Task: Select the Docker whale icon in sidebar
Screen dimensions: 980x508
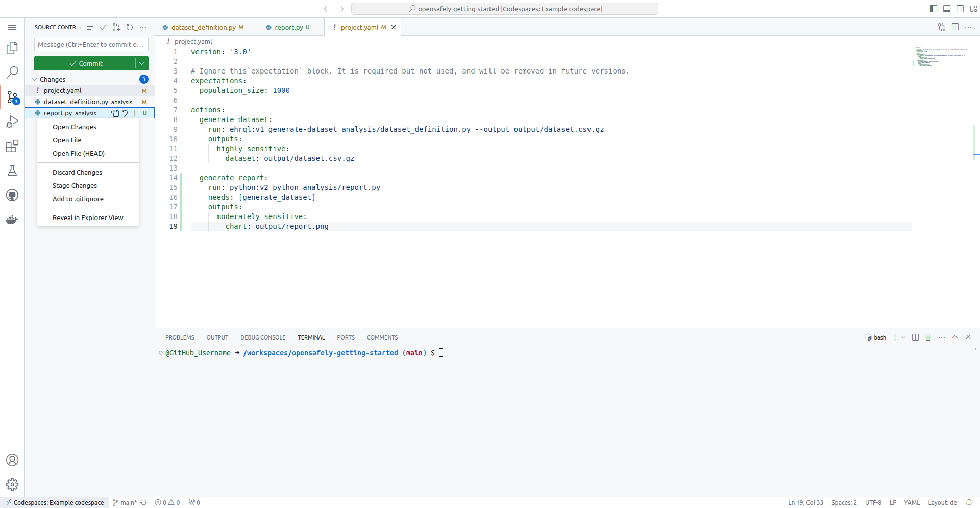Action: pyautogui.click(x=12, y=220)
